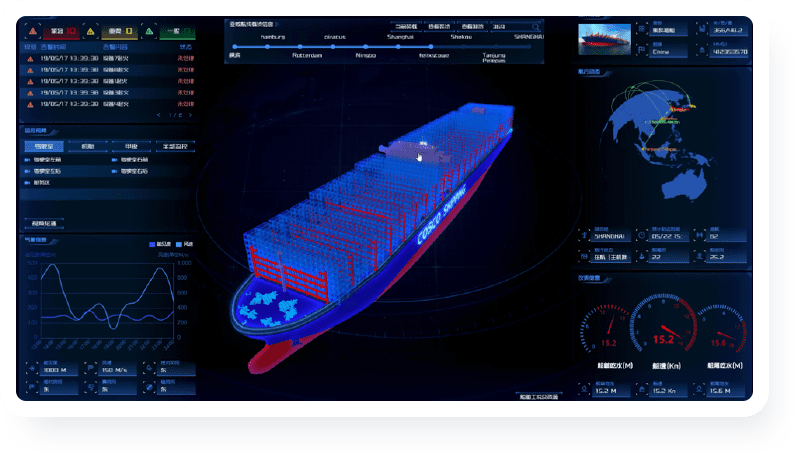
Task: Open the first camera entry in the left column
Action: 44,160
